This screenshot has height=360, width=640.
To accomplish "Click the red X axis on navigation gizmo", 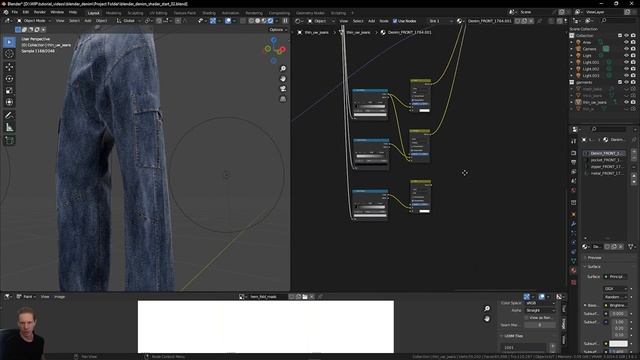I will 282,49.
